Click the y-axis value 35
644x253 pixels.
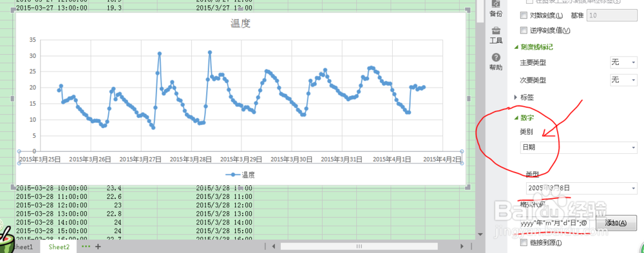click(33, 40)
